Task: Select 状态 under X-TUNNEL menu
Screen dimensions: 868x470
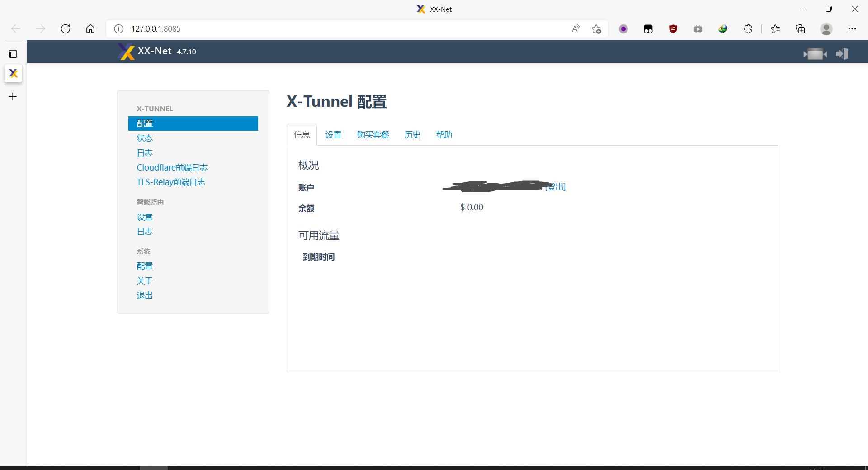Action: (x=145, y=138)
